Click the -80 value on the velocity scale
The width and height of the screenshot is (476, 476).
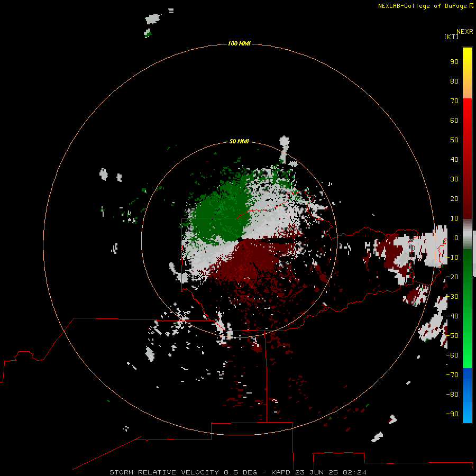coord(452,395)
